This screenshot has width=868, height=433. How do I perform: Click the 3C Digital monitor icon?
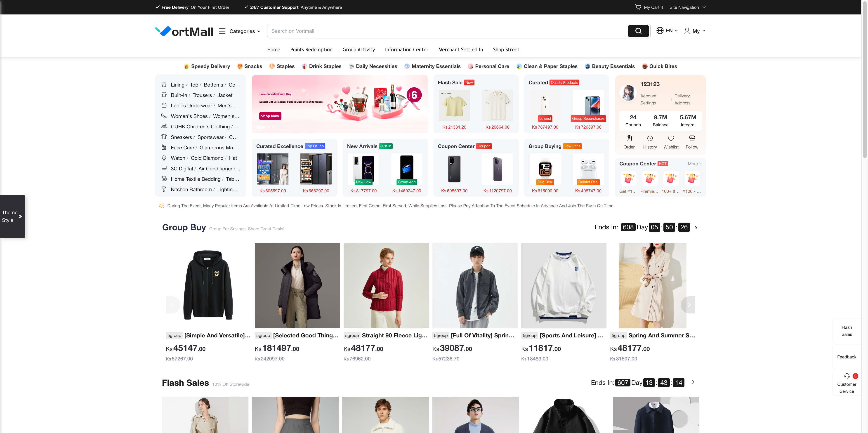(164, 168)
